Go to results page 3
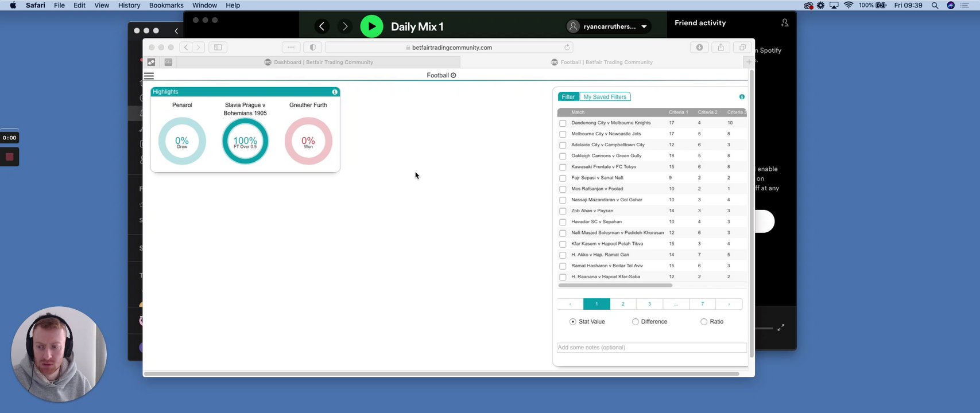The image size is (980, 413). click(x=649, y=304)
